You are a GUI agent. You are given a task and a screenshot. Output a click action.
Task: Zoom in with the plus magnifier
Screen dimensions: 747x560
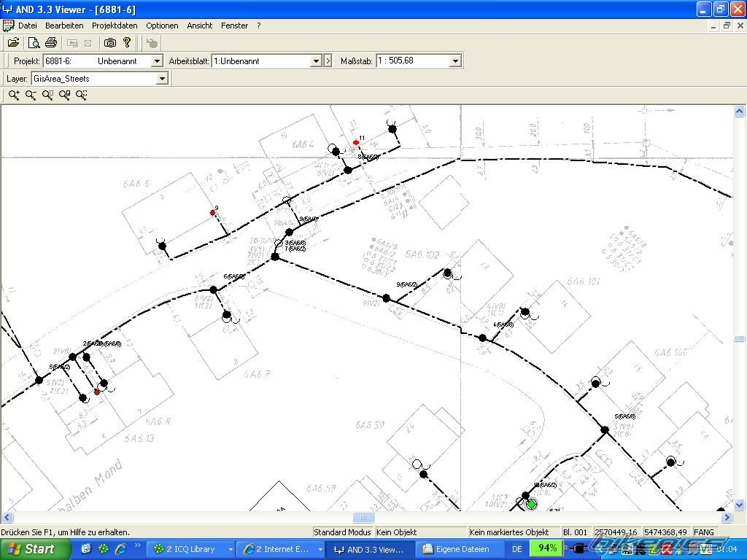pyautogui.click(x=14, y=96)
